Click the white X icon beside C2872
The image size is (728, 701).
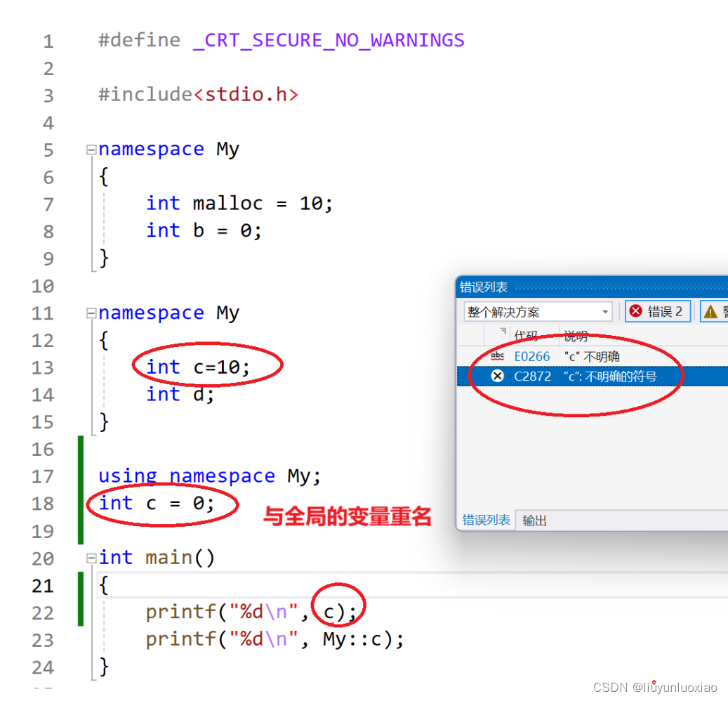click(497, 376)
